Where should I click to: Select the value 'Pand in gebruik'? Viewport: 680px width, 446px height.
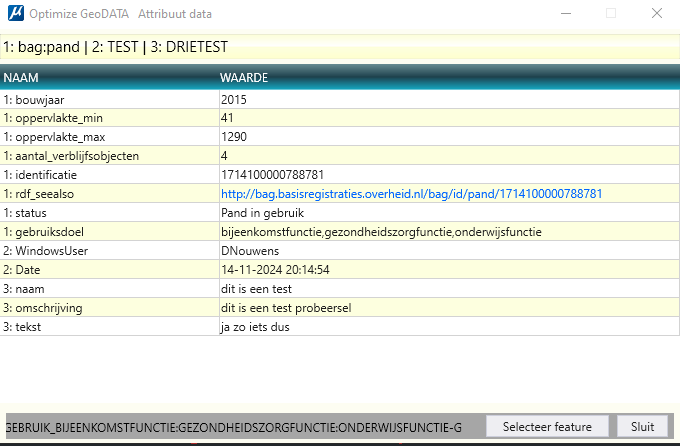click(449, 213)
